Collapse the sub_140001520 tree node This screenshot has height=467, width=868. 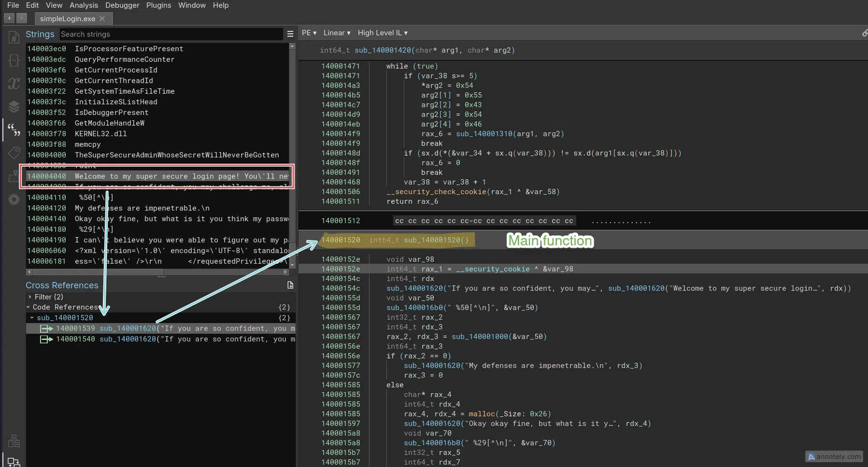tap(32, 318)
